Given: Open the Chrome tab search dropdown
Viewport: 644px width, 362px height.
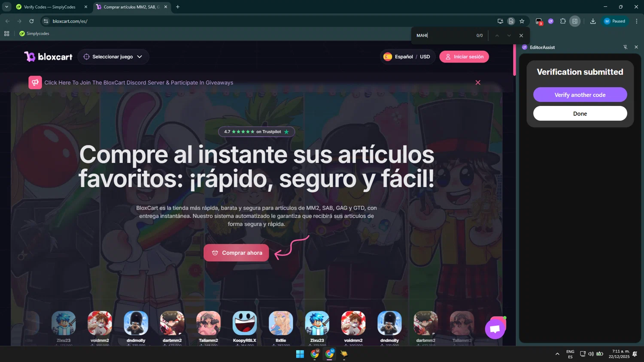Looking at the screenshot, I should tap(6, 7).
